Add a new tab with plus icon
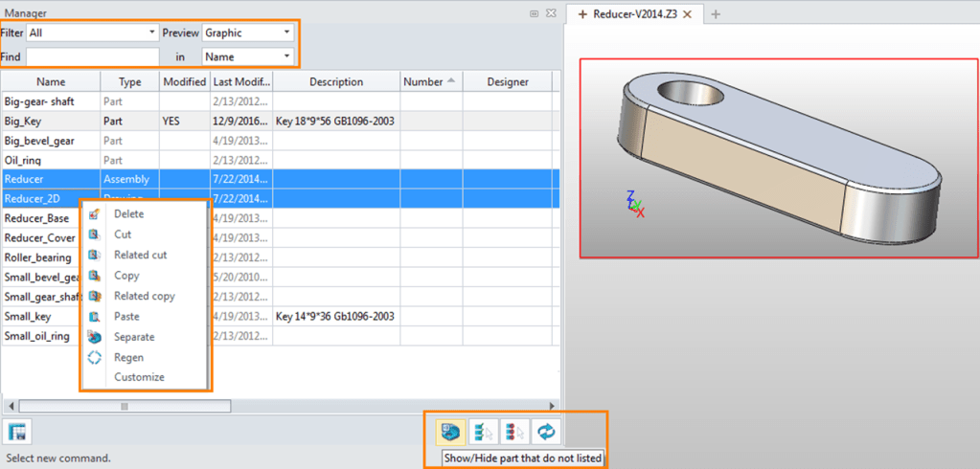Viewport: 980px width, 469px height. point(717,13)
